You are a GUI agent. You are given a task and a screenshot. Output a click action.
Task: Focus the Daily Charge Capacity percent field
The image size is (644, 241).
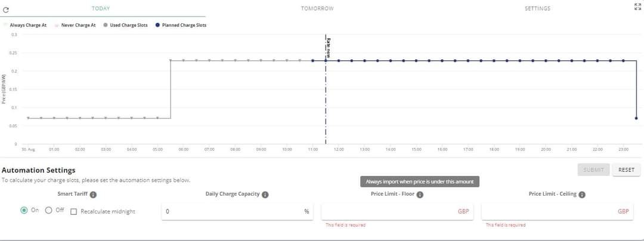click(x=237, y=211)
